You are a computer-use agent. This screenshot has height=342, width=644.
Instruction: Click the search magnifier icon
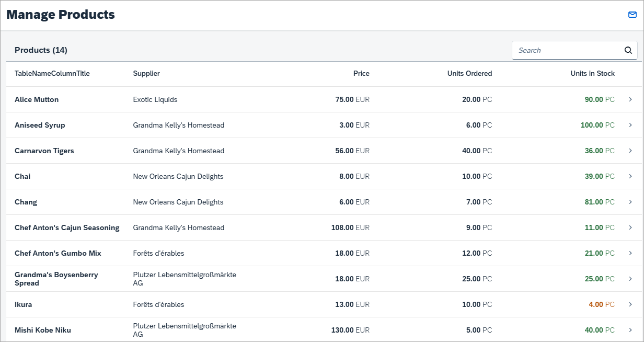pos(628,50)
